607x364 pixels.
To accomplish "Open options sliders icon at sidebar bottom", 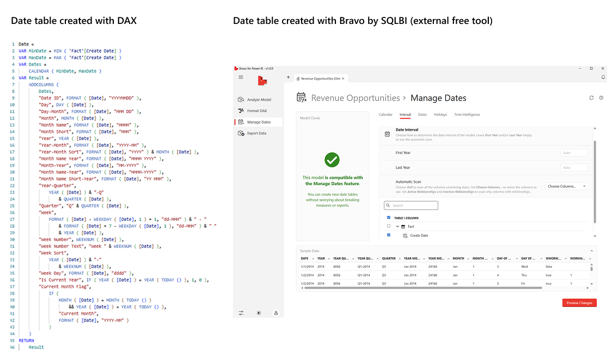I will click(x=241, y=313).
